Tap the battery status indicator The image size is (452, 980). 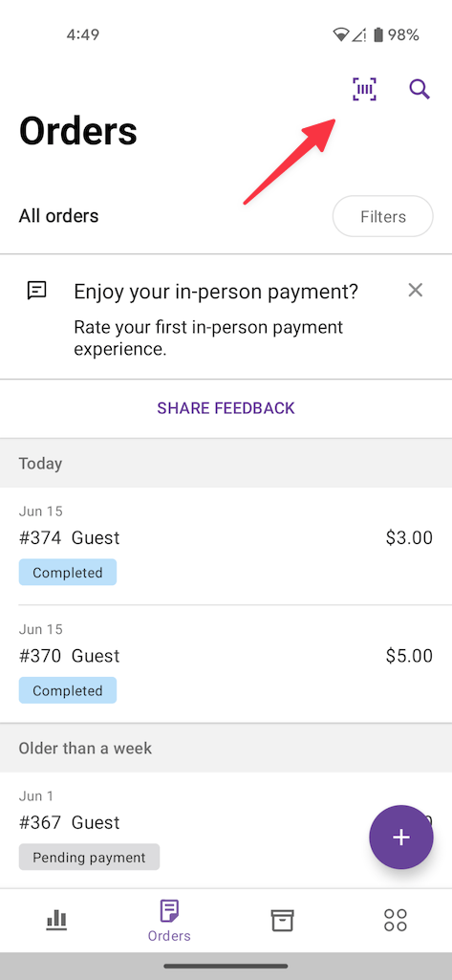click(x=377, y=34)
